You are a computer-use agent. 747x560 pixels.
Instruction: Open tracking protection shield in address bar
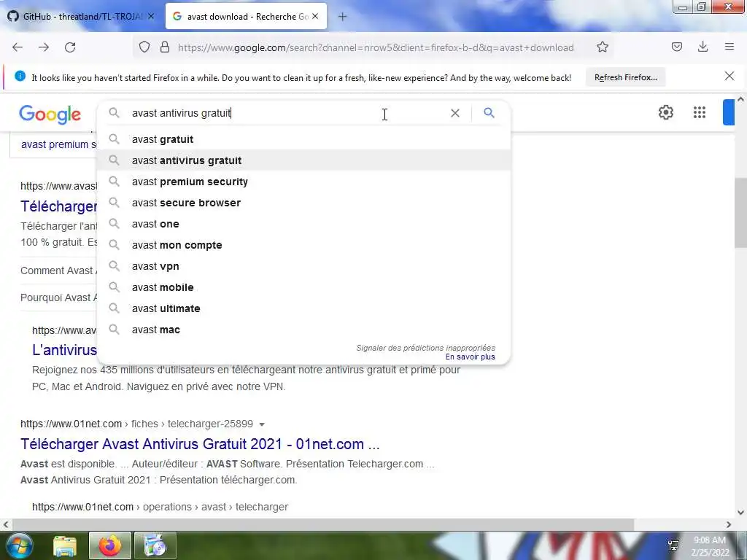point(144,47)
